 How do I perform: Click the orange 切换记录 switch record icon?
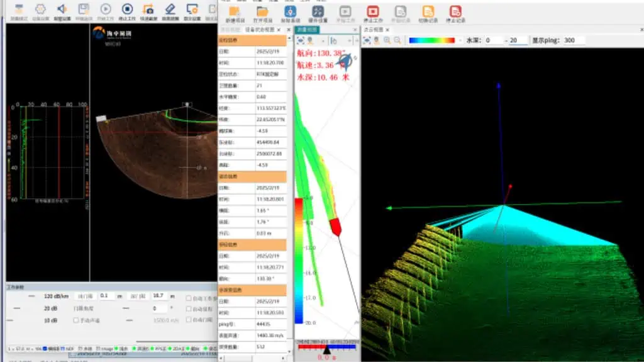[x=428, y=12]
